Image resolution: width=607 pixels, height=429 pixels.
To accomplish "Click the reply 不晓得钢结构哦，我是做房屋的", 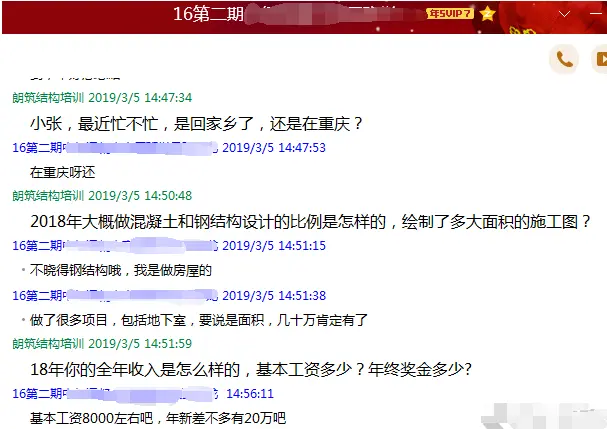I will click(x=121, y=270).
